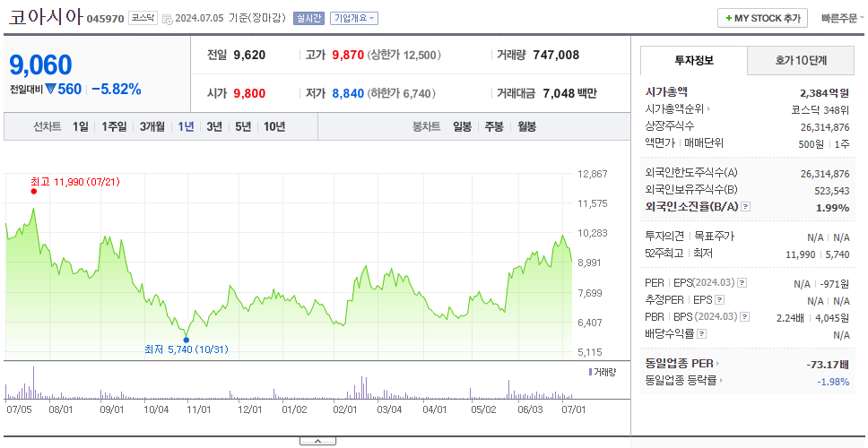Select the 1일 line chart period
The image size is (868, 448).
[81, 126]
